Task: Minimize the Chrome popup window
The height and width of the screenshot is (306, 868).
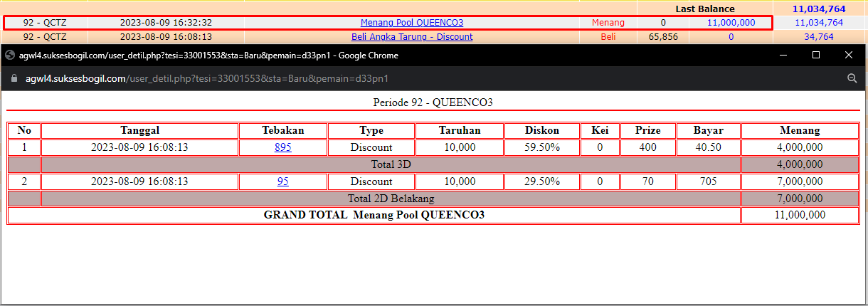Action: 783,55
